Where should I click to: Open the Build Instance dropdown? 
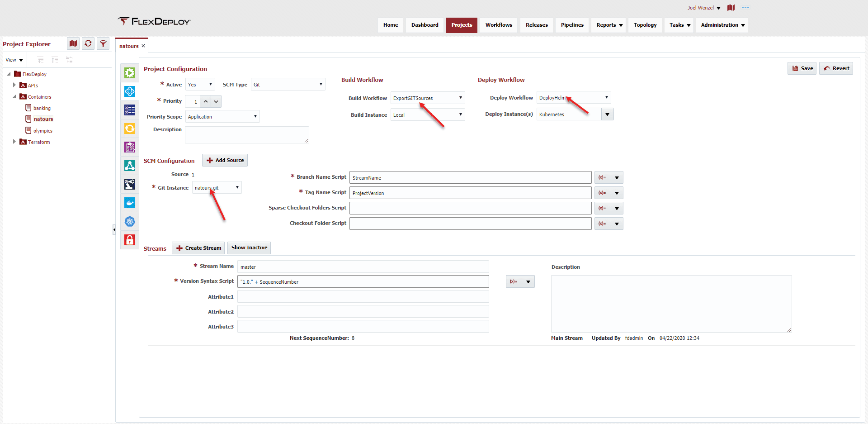point(428,114)
